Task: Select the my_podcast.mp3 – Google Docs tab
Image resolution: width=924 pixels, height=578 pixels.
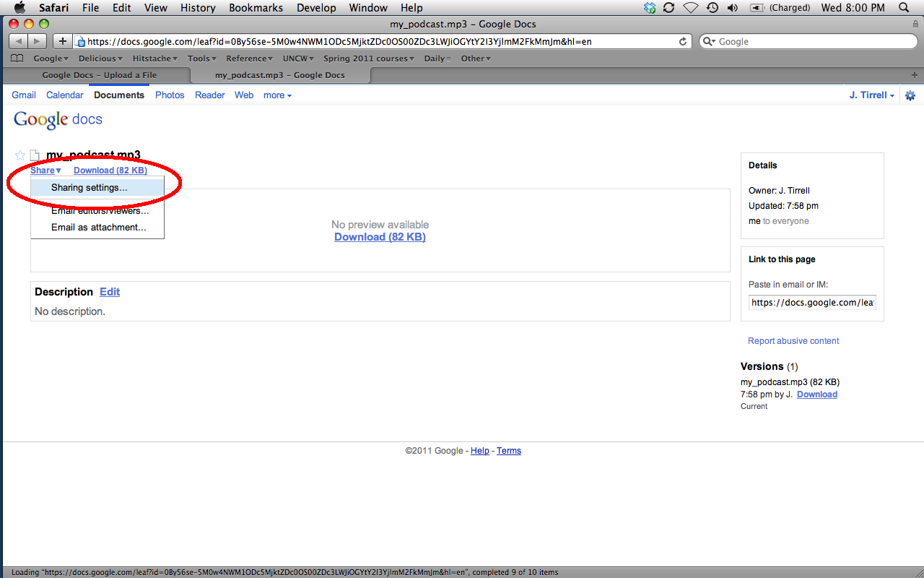Action: 280,75
